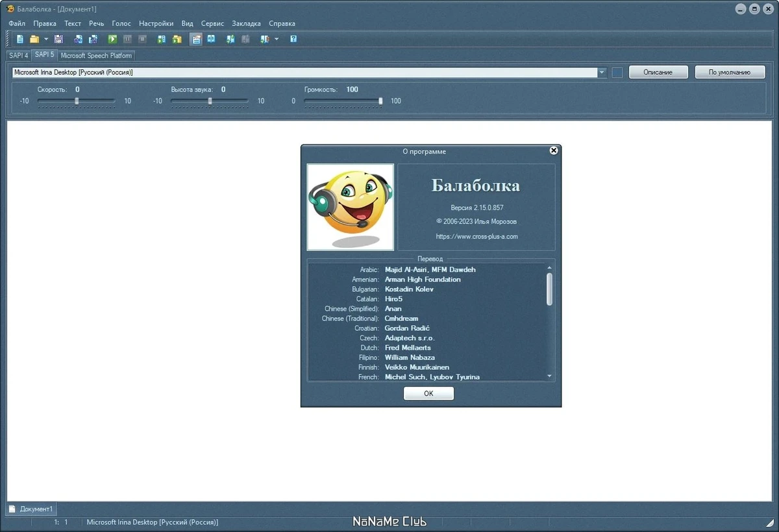Viewport: 779px width, 532px height.
Task: Start reading aloud with green Play icon
Action: (x=112, y=39)
